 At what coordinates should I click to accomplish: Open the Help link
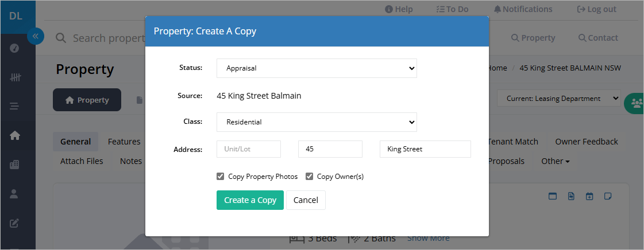click(399, 9)
